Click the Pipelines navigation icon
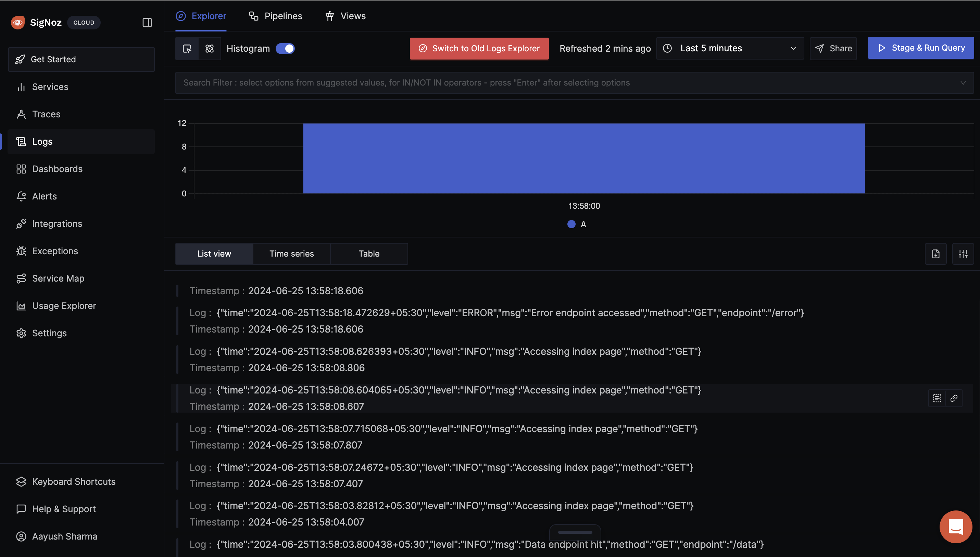This screenshot has height=557, width=980. pos(253,15)
